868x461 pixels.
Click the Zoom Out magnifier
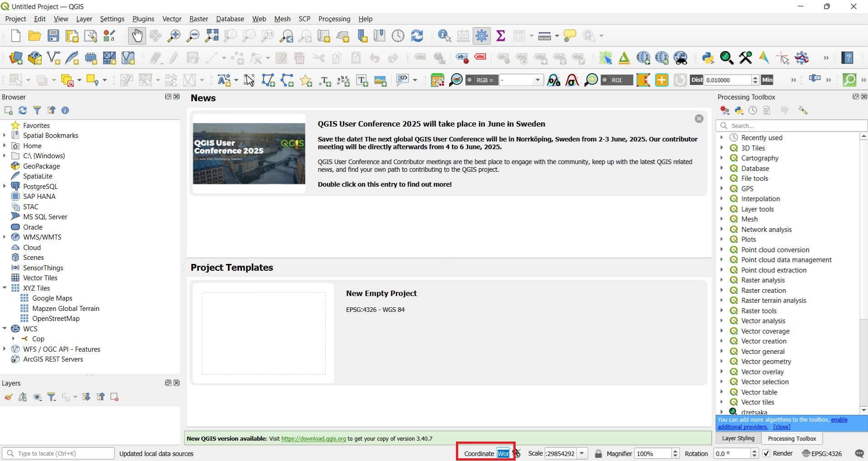pos(193,36)
